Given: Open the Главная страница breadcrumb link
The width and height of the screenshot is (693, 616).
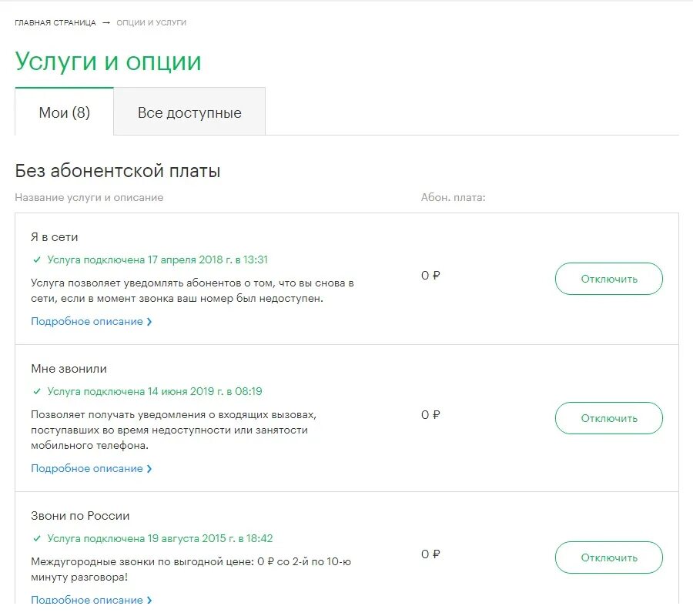Looking at the screenshot, I should (55, 22).
